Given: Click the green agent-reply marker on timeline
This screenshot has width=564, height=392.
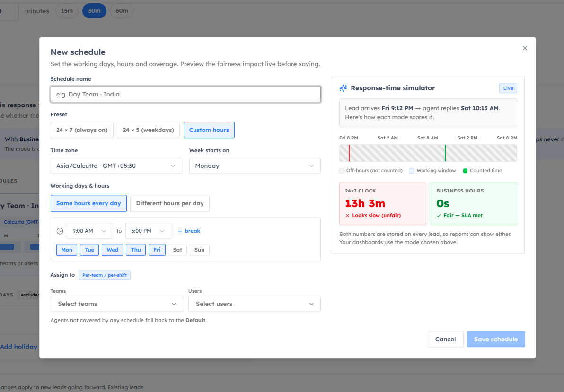Looking at the screenshot, I should pyautogui.click(x=445, y=153).
